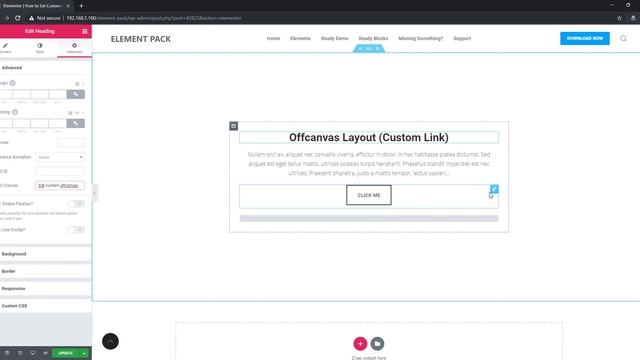This screenshot has width=640, height=360.
Task: Click the red Add New Section button
Action: (360, 344)
